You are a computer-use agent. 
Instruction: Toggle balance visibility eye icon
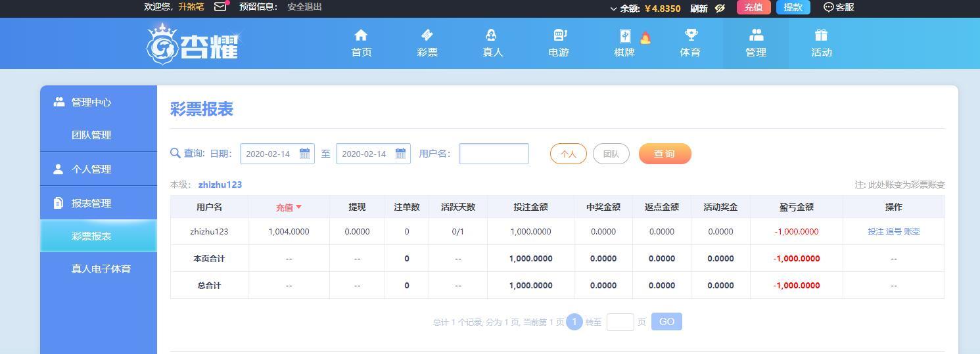tap(720, 8)
